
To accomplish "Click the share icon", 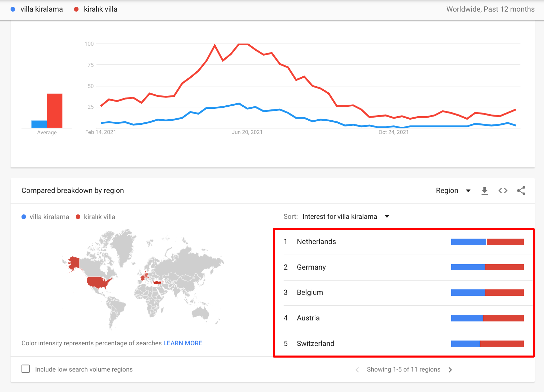I will (x=521, y=191).
